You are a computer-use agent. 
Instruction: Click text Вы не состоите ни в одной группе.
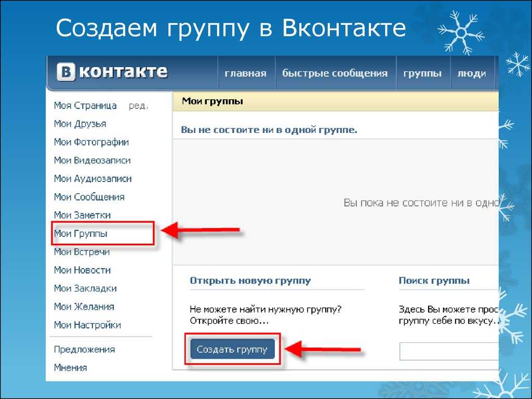coord(269,129)
